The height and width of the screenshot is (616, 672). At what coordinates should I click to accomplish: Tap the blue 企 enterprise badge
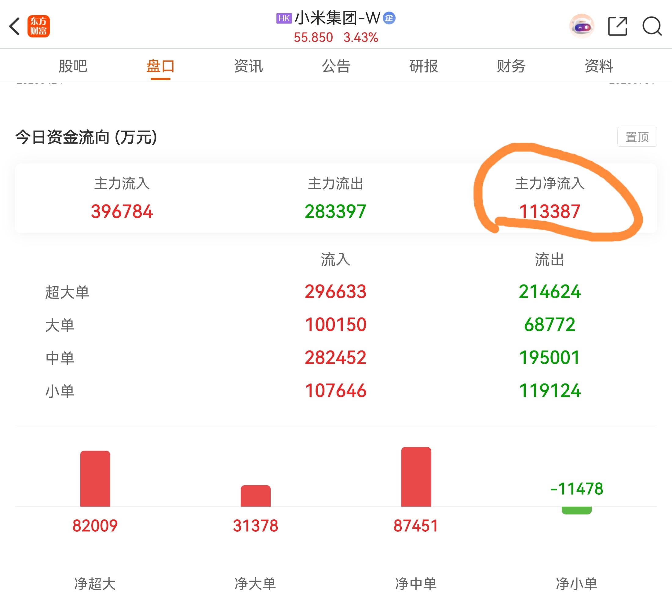click(389, 18)
